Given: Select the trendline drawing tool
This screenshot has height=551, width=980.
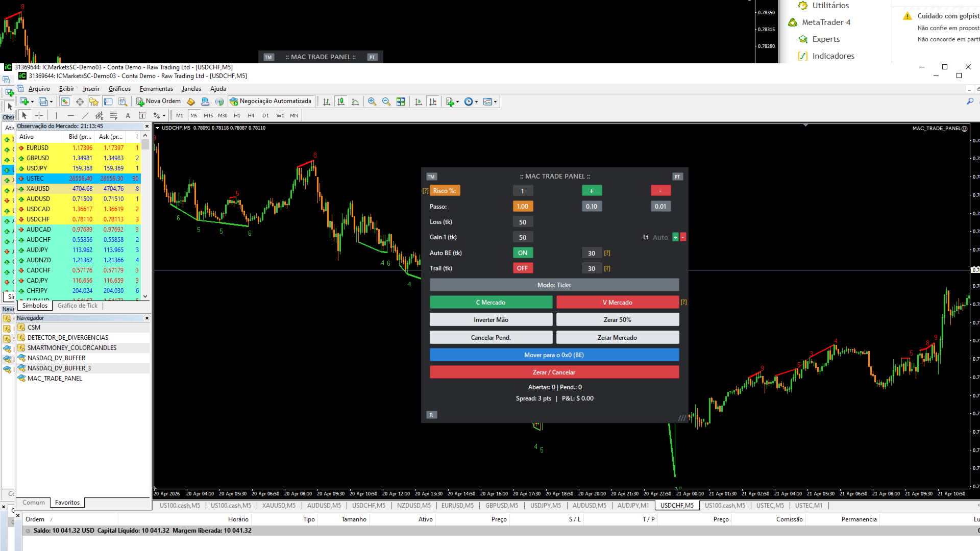Looking at the screenshot, I should tap(85, 116).
